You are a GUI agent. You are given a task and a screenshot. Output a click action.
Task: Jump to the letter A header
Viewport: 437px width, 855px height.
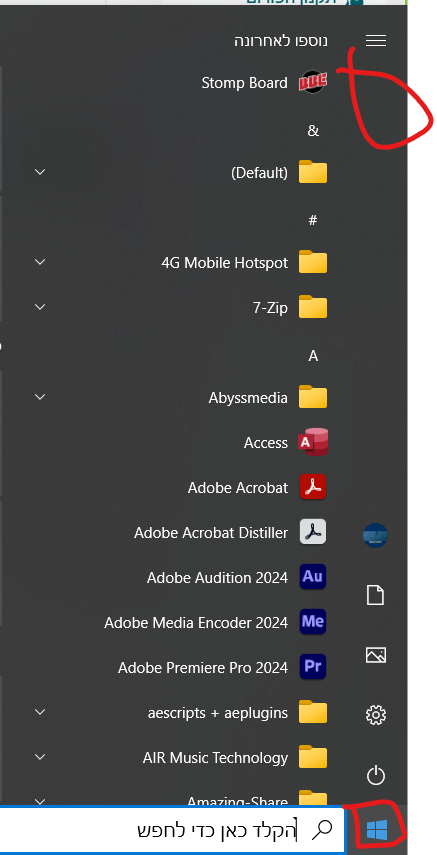pyautogui.click(x=313, y=356)
